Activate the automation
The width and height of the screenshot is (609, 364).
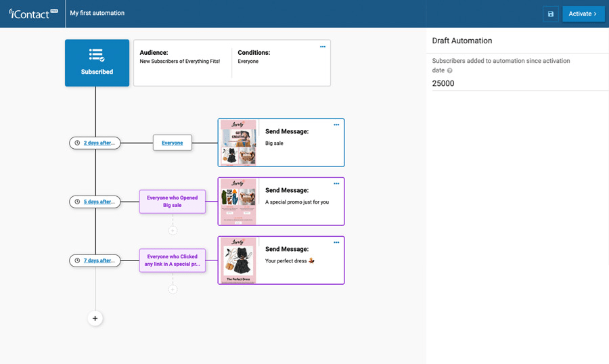click(583, 14)
